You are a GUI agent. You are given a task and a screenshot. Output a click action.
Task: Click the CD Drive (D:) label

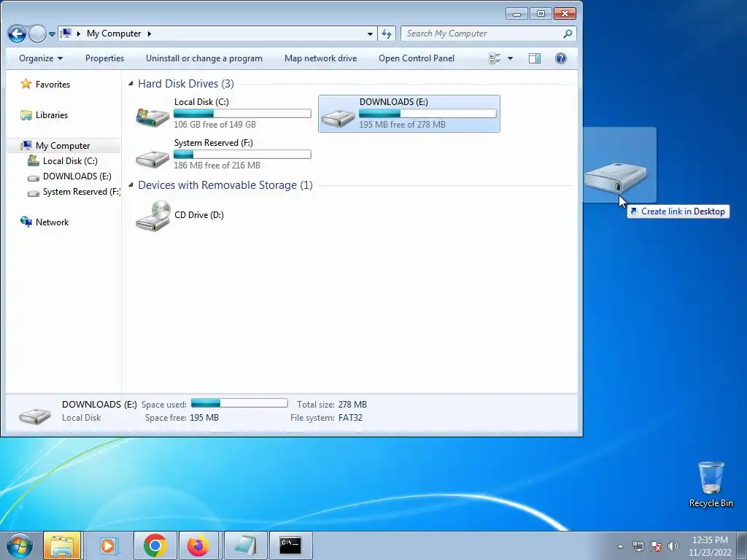(198, 215)
